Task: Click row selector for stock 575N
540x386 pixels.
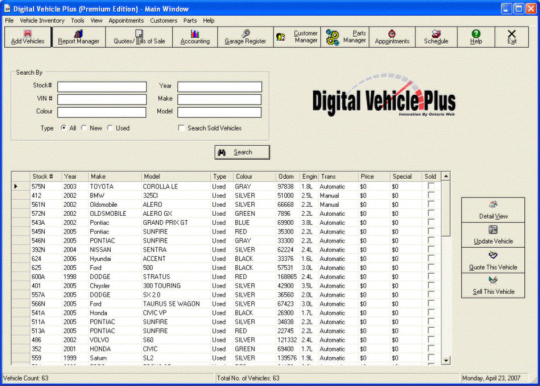Action: (21, 186)
